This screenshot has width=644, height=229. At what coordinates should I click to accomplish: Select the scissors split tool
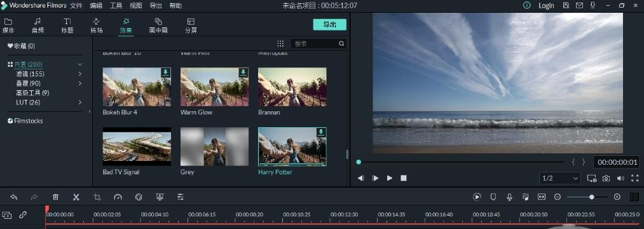coord(76,197)
